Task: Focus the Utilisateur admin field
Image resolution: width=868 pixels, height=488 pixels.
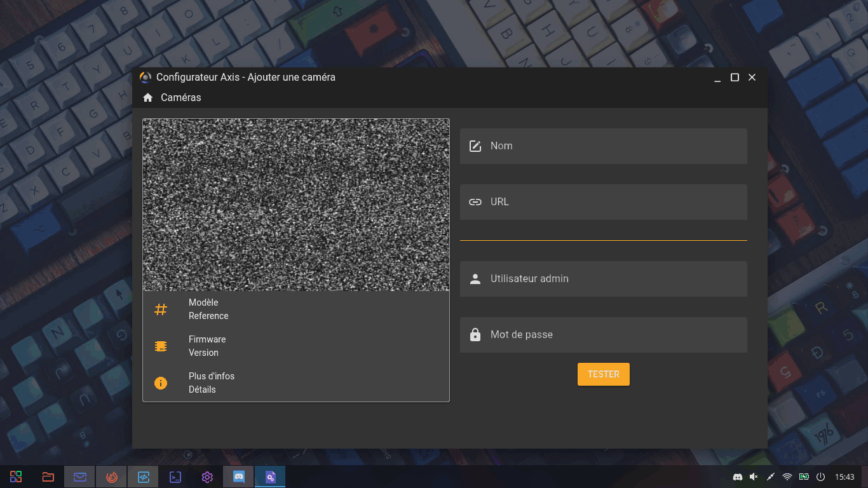Action: click(604, 279)
